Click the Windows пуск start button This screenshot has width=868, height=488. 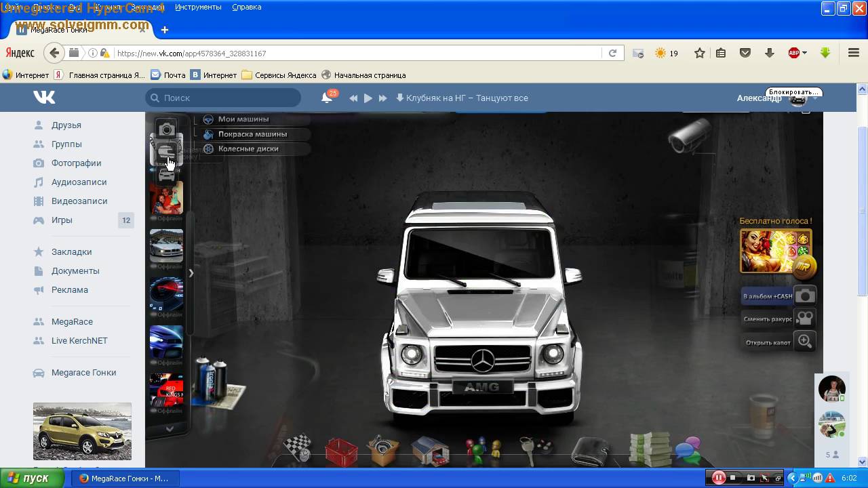tap(33, 478)
